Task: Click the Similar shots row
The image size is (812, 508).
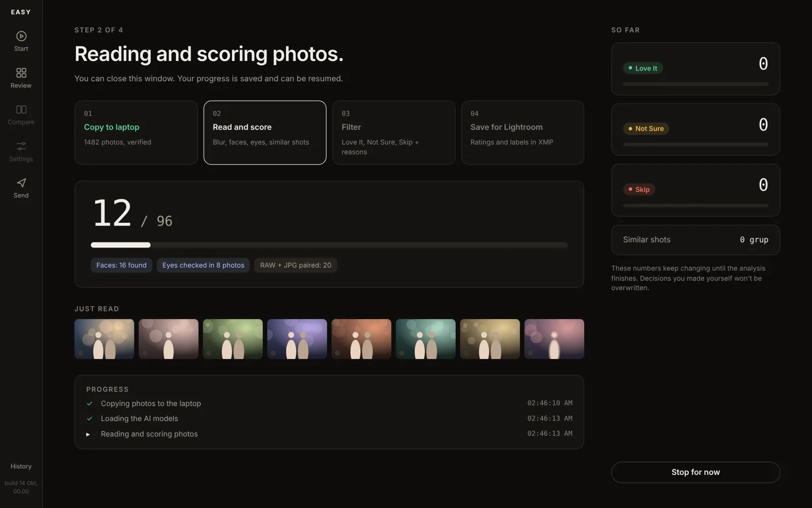Action: [x=695, y=240]
